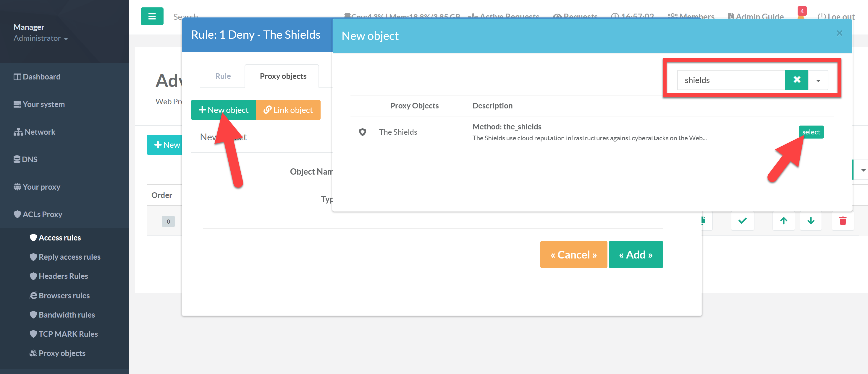
Task: Collapse the ACLs Proxy sidebar section
Action: point(42,214)
